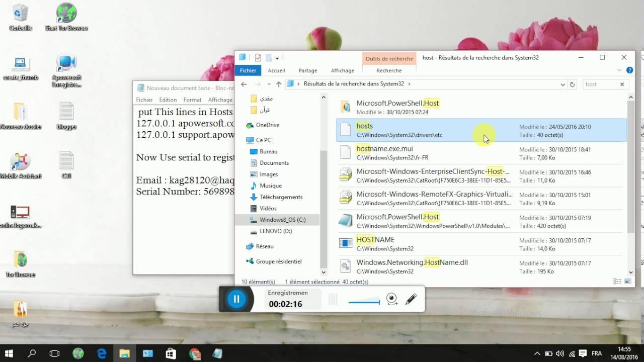Viewport: 644px width, 362px height.
Task: Switch to the Affichage ribbon tab
Action: pos(342,70)
